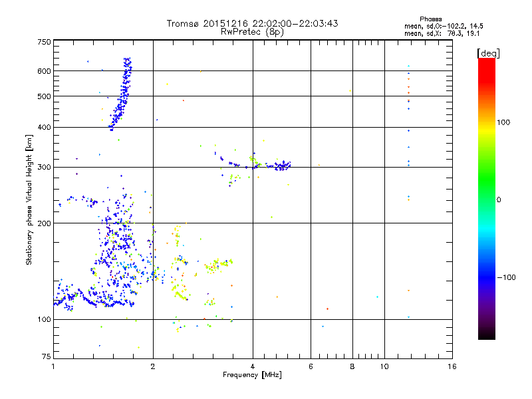Click the y-axis label '500'
This screenshot has height=399, width=532.
tap(44, 96)
